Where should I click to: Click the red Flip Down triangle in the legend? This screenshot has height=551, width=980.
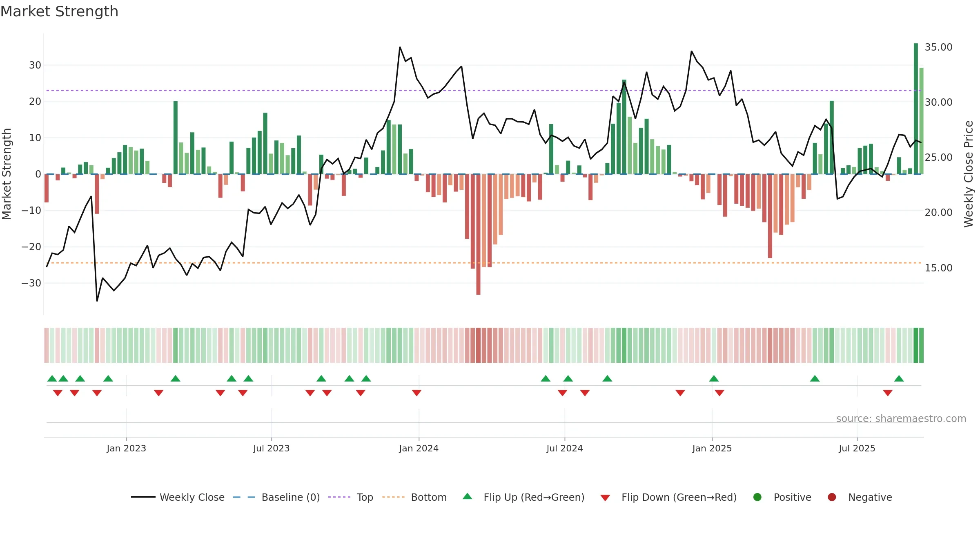pyautogui.click(x=605, y=498)
